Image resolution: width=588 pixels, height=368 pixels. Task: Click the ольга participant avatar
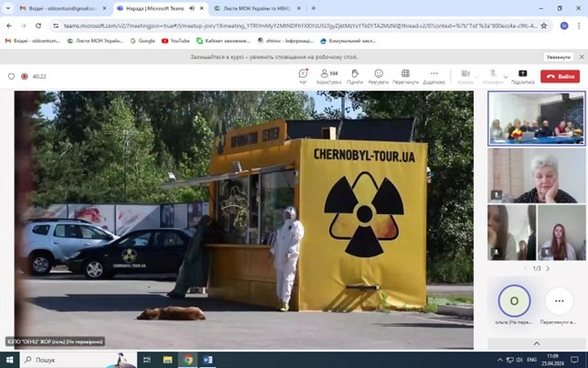(514, 301)
